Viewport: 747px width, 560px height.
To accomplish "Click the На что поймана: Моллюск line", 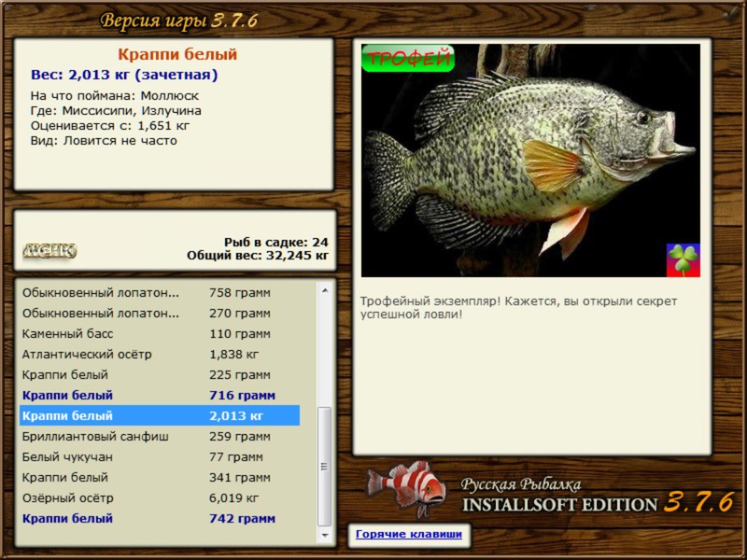I will 114,96.
